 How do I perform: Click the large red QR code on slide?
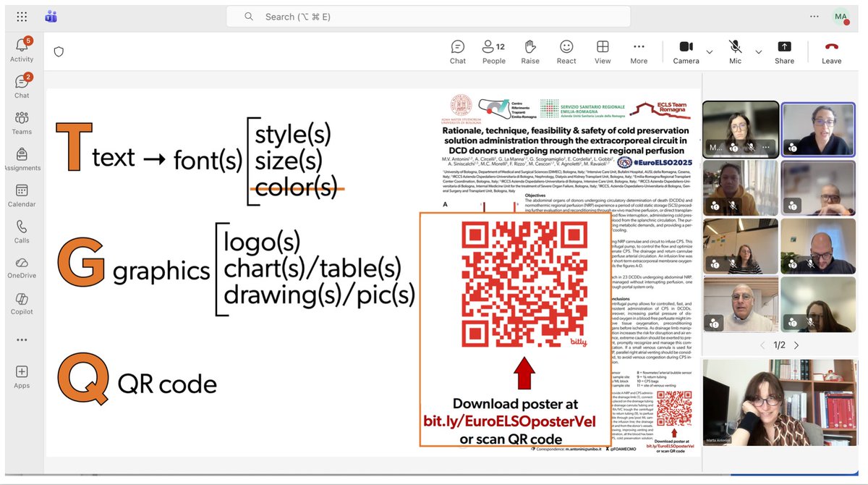click(526, 284)
